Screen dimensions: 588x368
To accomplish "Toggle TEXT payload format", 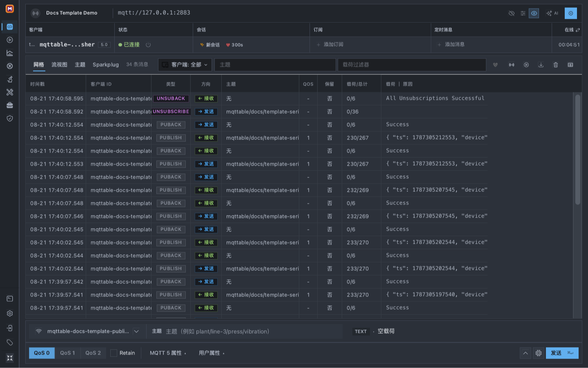I will pos(361,332).
